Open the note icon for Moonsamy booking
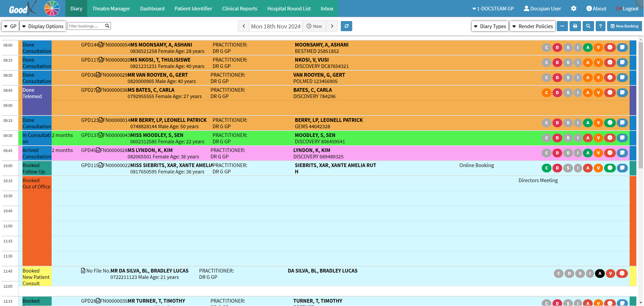Image resolution: width=644 pixels, height=306 pixels. [x=622, y=48]
